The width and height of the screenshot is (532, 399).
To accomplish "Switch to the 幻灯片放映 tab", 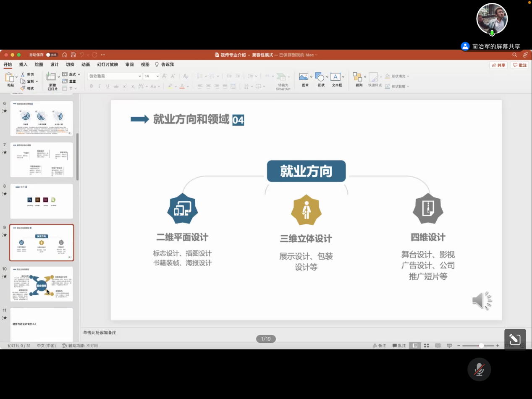I will [107, 65].
